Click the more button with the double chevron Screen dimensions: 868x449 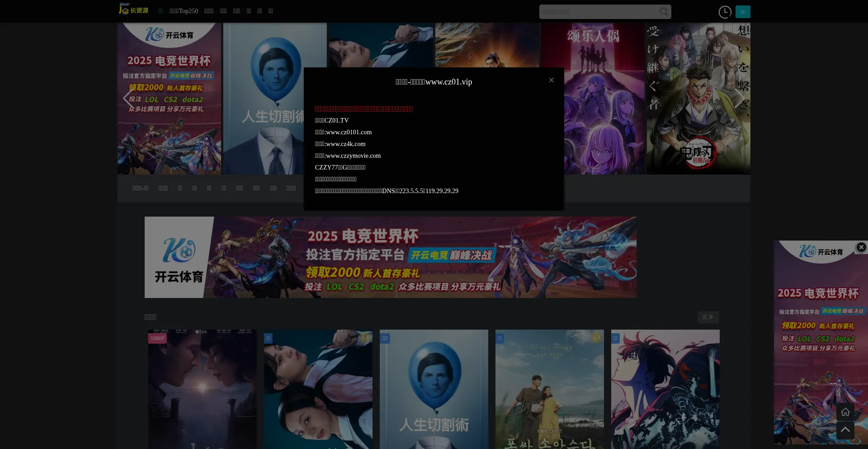click(708, 317)
